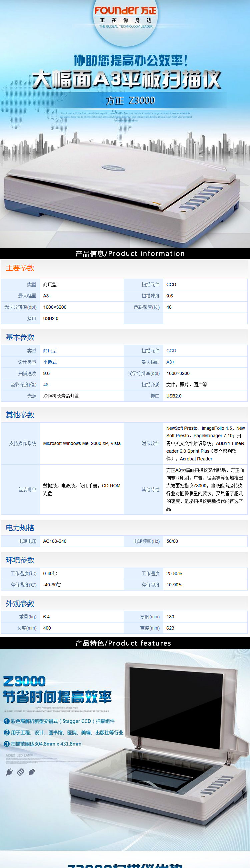Select 10-90% storage humidity value

174,585
